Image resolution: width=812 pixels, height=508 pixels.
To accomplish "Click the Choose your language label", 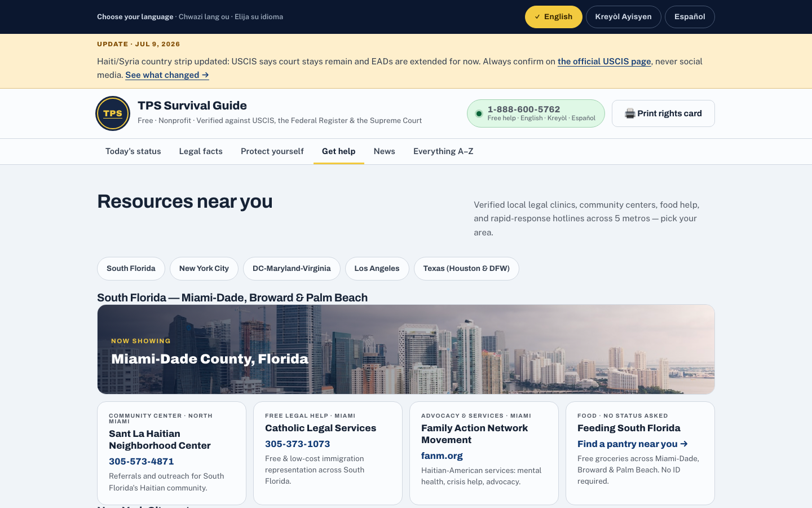I will point(135,17).
